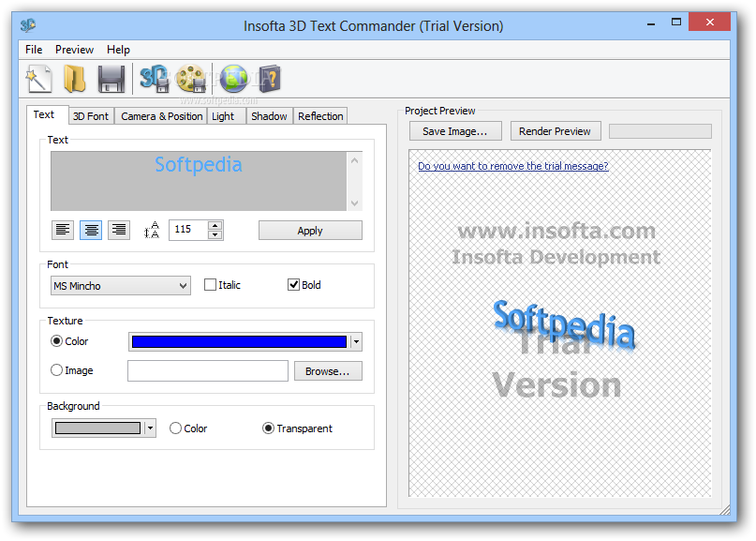Align text to the left

coord(63,230)
